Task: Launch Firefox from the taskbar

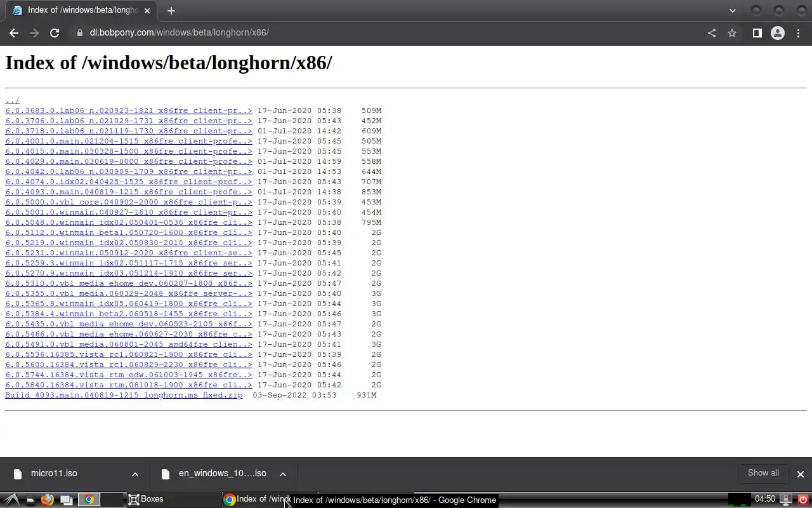Action: coord(47,500)
